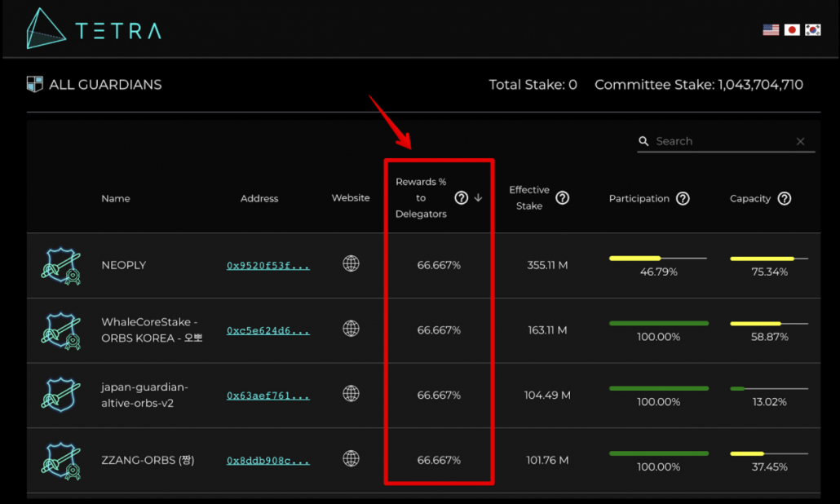The height and width of the screenshot is (504, 840).
Task: Click the ALL GUARDIANS heading
Action: click(105, 85)
